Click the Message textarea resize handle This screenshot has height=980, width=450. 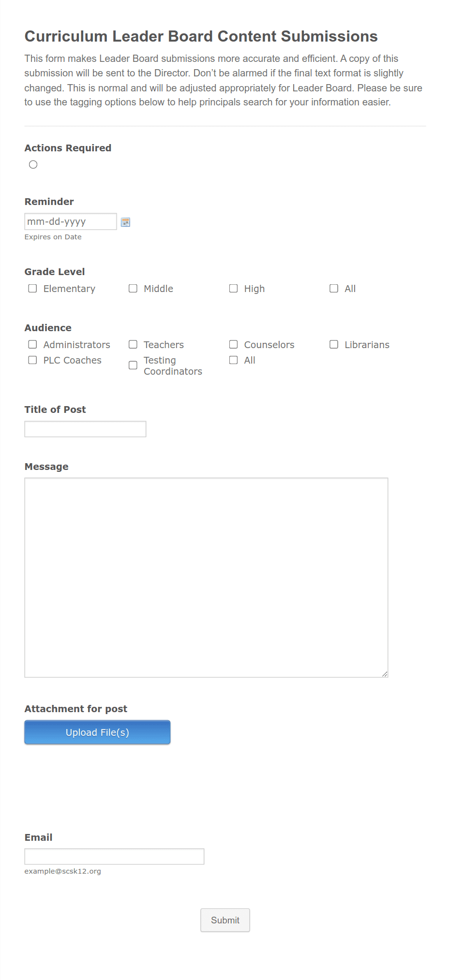[385, 673]
